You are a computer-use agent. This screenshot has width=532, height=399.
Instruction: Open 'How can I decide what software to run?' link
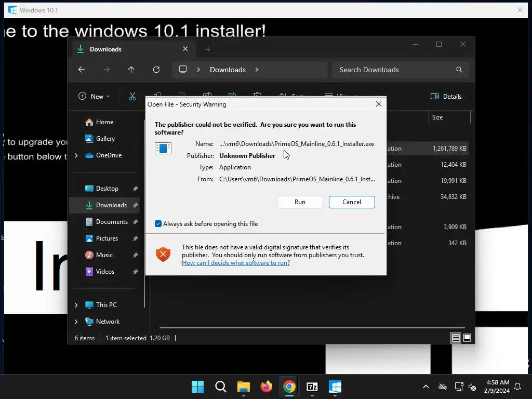pos(236,262)
